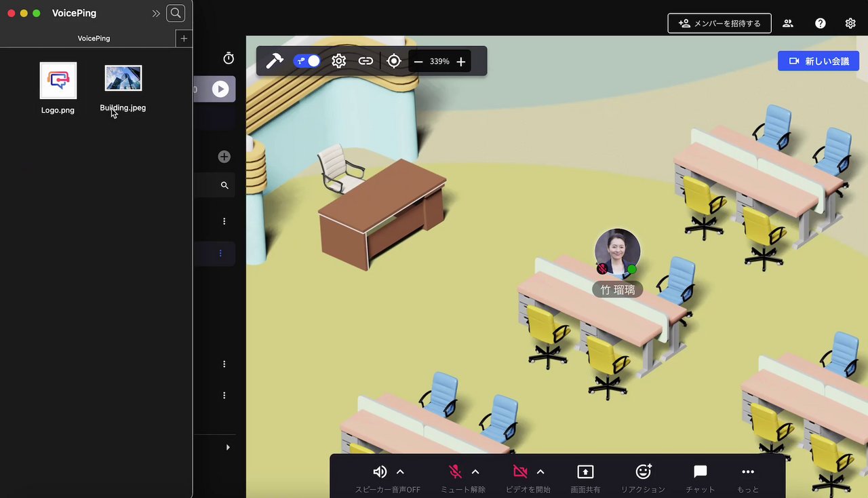The height and width of the screenshot is (498, 868).
Task: Open the timer stopwatch icon
Action: pos(229,58)
